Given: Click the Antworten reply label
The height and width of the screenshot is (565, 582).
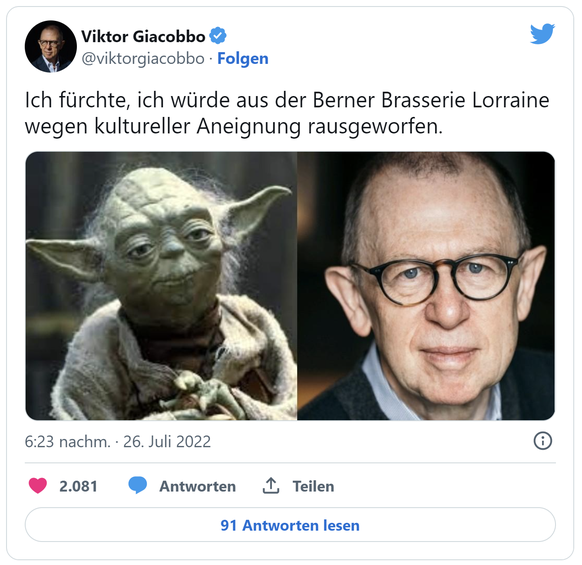Looking at the screenshot, I should (197, 486).
